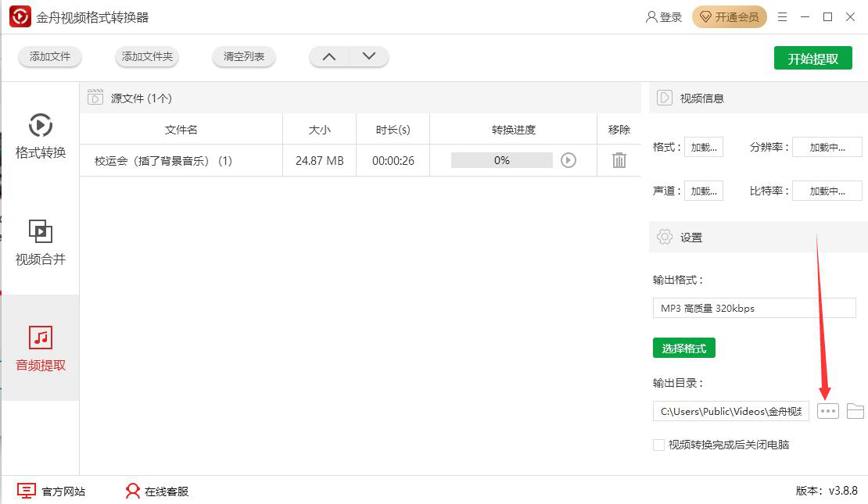Remove file with trash icon
Image resolution: width=868 pixels, height=504 pixels.
[619, 160]
